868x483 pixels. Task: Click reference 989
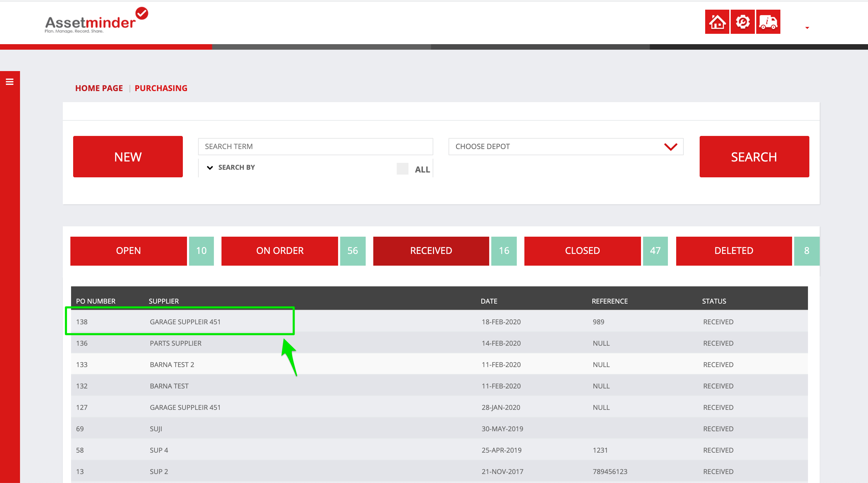point(599,322)
